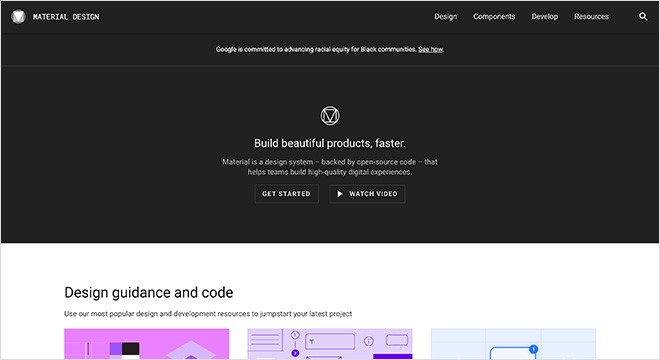Open the Design menu

click(x=445, y=16)
